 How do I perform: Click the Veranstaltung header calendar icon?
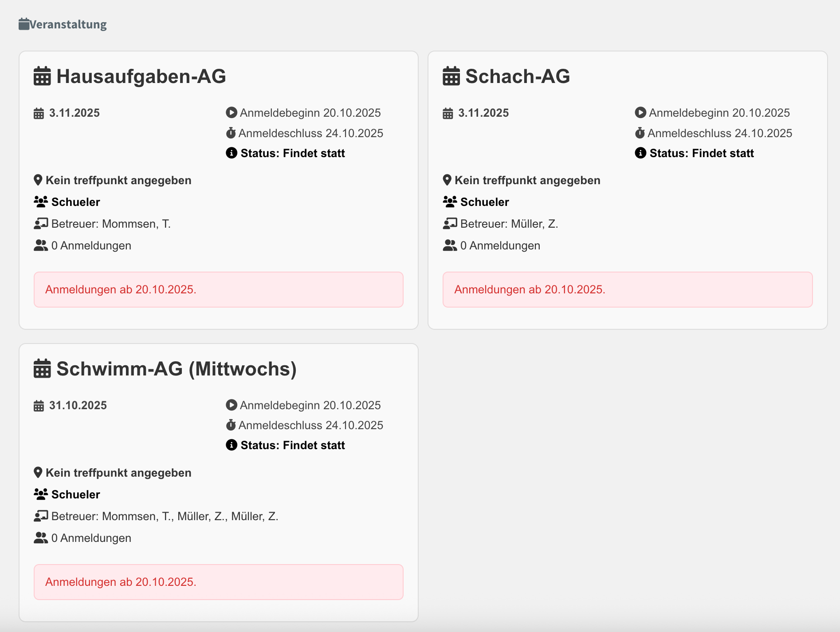pyautogui.click(x=24, y=24)
